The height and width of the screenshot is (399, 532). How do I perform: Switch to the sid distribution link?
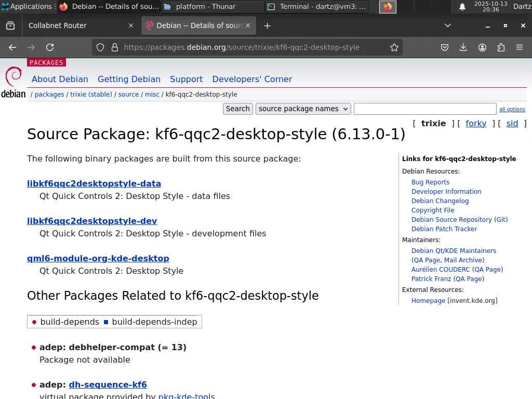512,123
